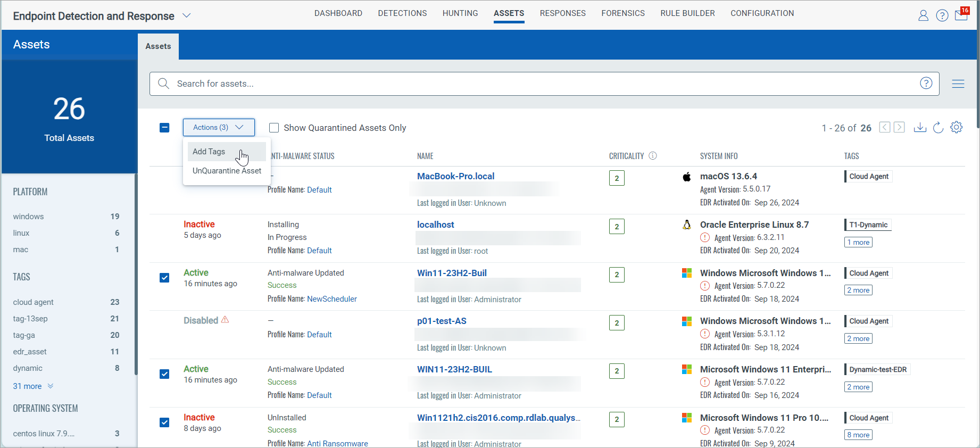Open MacBook-Pro.local asset details

click(x=455, y=176)
